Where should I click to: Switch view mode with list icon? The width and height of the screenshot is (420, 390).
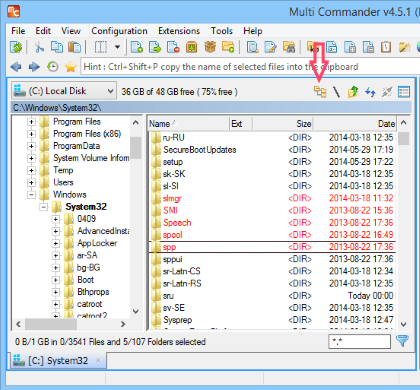pos(404,92)
